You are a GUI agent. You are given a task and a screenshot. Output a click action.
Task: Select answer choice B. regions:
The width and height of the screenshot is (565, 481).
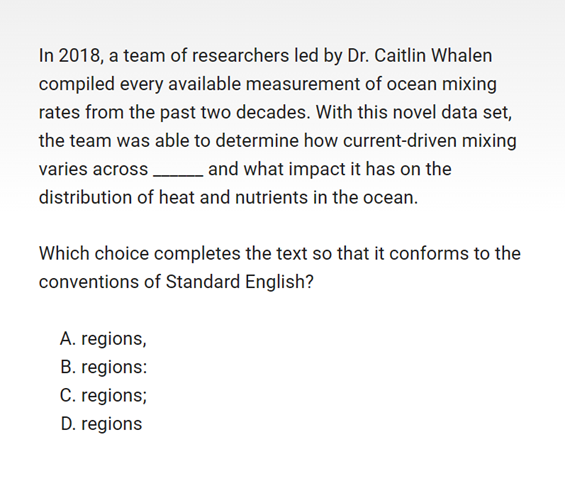pyautogui.click(x=104, y=367)
